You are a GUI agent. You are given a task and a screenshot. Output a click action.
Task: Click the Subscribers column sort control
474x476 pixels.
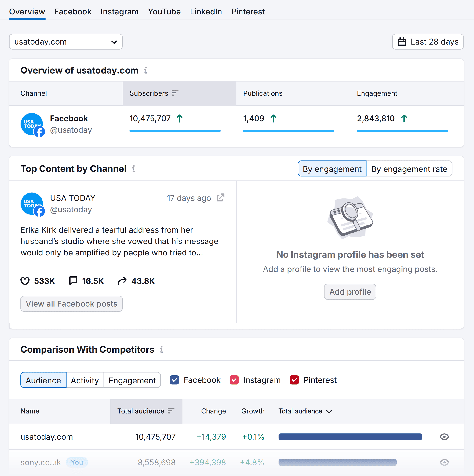coord(175,93)
